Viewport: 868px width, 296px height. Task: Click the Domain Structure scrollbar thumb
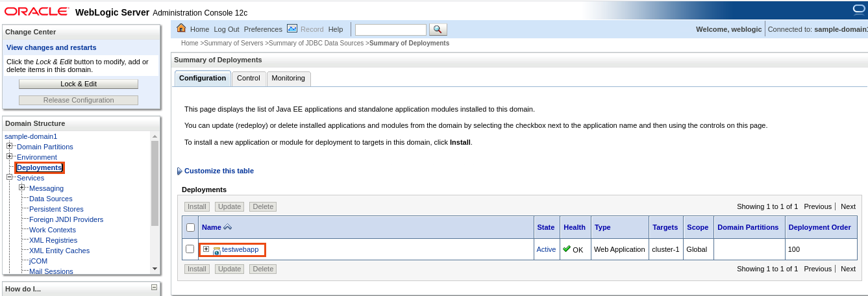coord(155,183)
